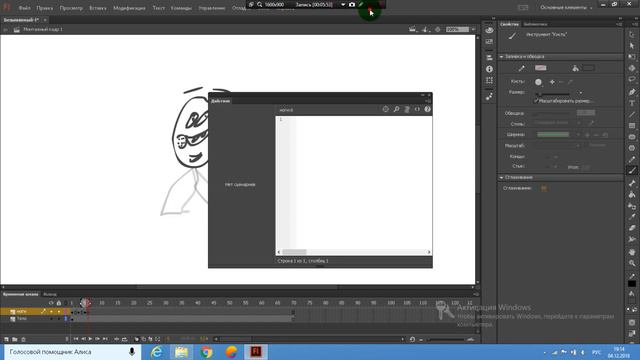Toggle Масштабировать размер checkbox

(x=536, y=100)
